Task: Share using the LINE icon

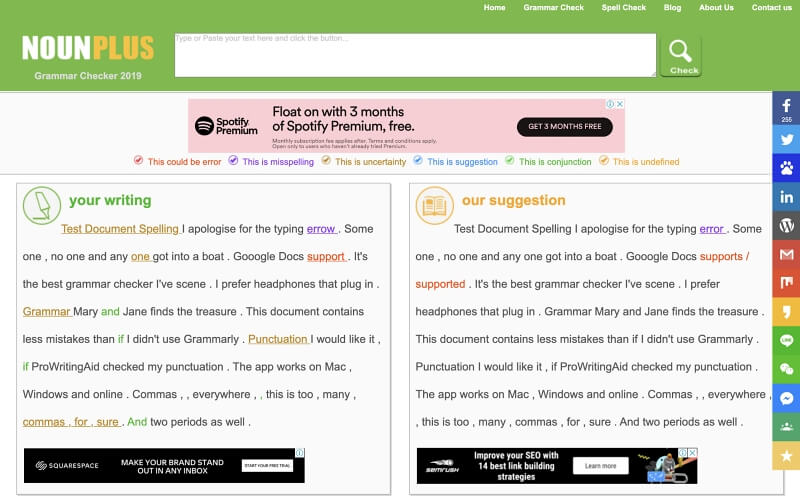Action: pos(786,340)
